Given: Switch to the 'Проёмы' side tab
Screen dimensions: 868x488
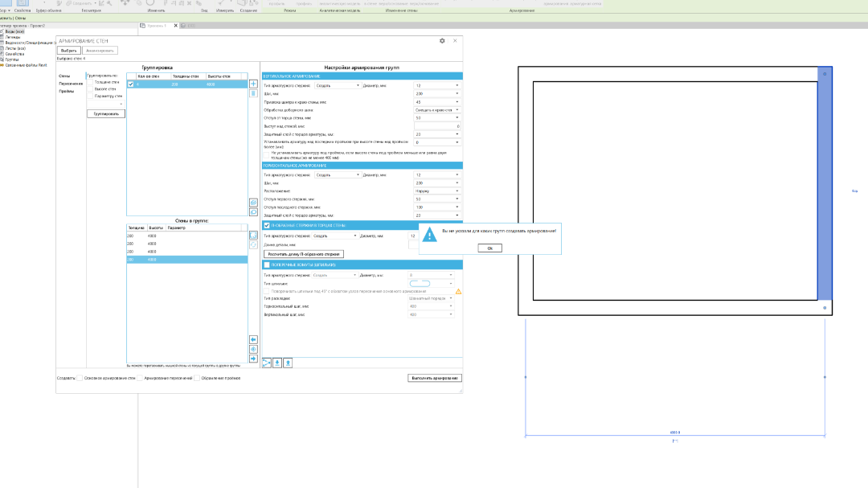Looking at the screenshot, I should click(x=67, y=92).
